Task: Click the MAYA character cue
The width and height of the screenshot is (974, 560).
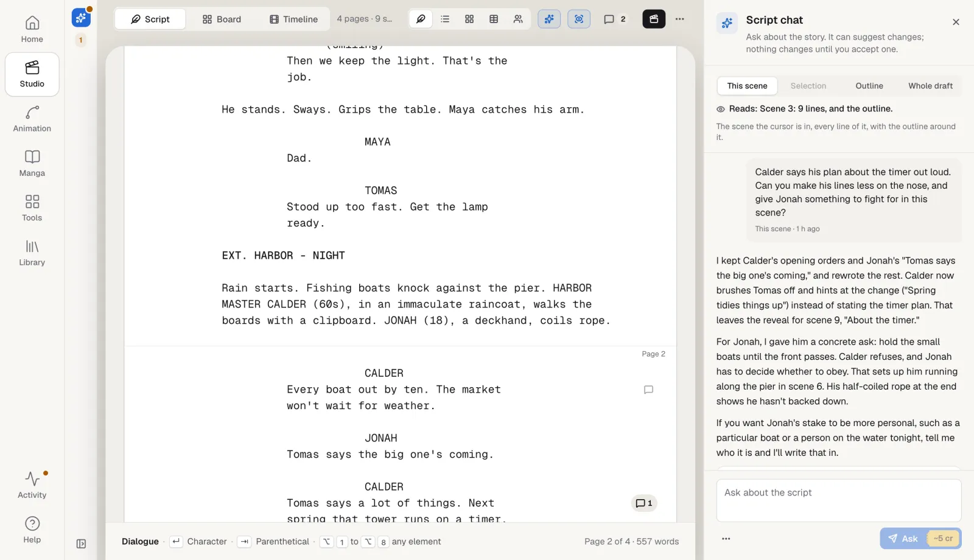Action: coord(377,142)
